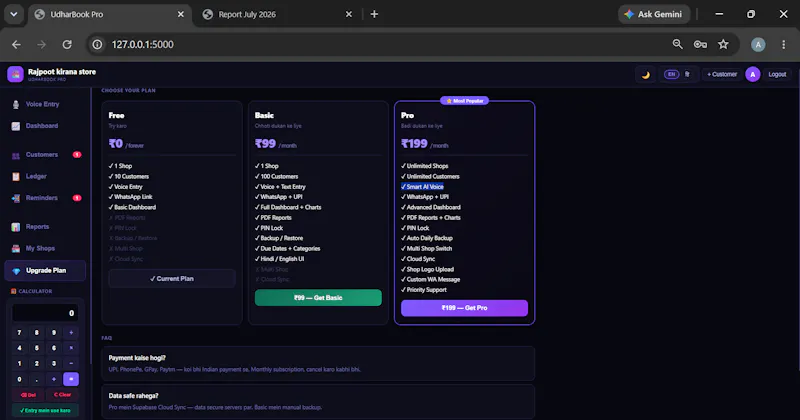Screen dimensions: 800x420
Task: Click 'Entry mein use karo' button
Action: tap(45, 410)
